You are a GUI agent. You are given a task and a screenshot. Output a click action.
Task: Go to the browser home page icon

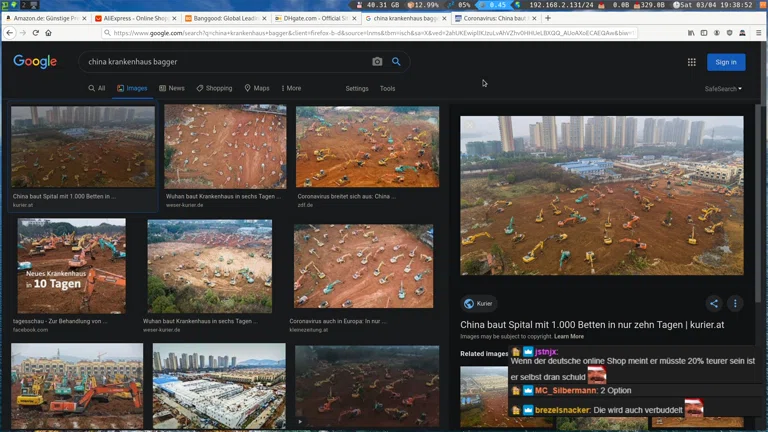tap(48, 33)
